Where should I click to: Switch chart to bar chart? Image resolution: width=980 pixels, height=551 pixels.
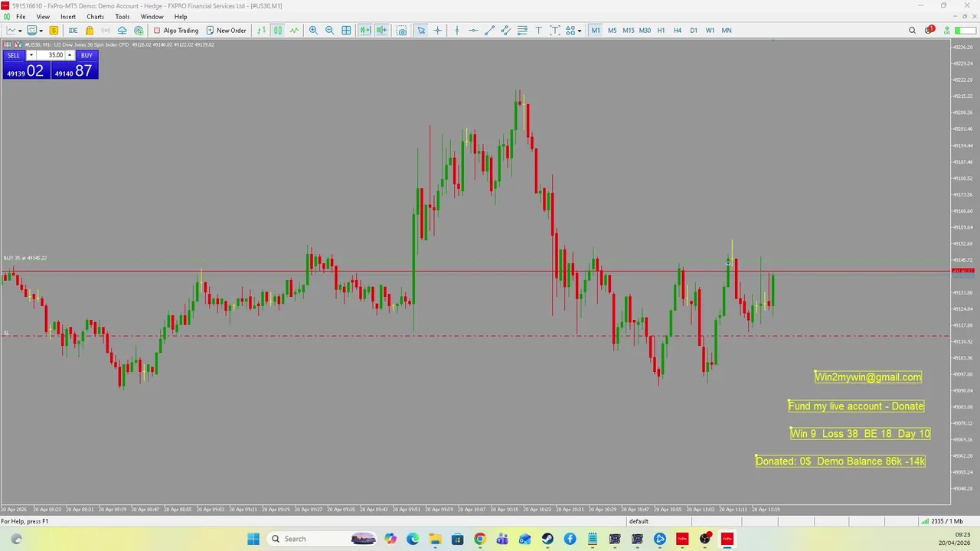point(261,31)
